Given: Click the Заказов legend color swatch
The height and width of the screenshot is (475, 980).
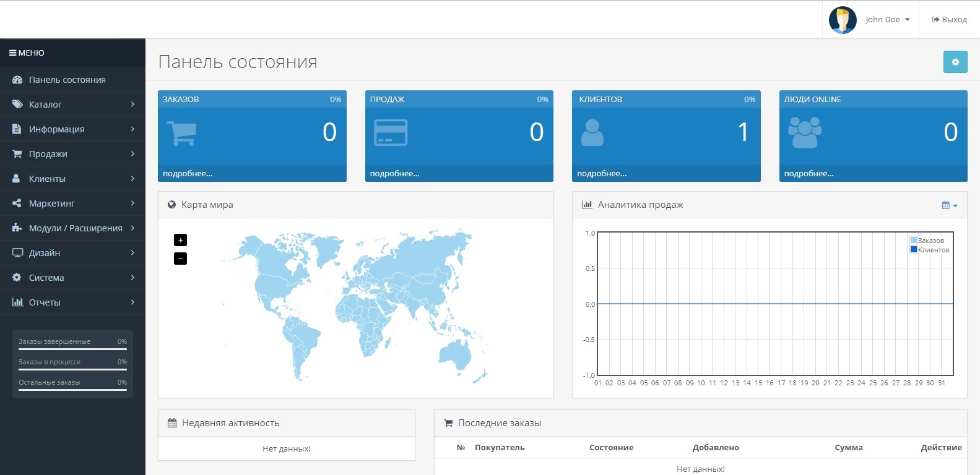Looking at the screenshot, I should [913, 241].
